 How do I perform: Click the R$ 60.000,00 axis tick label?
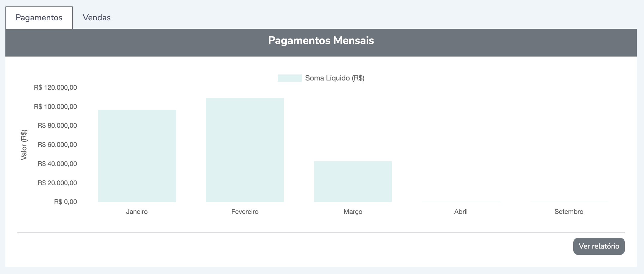(57, 145)
